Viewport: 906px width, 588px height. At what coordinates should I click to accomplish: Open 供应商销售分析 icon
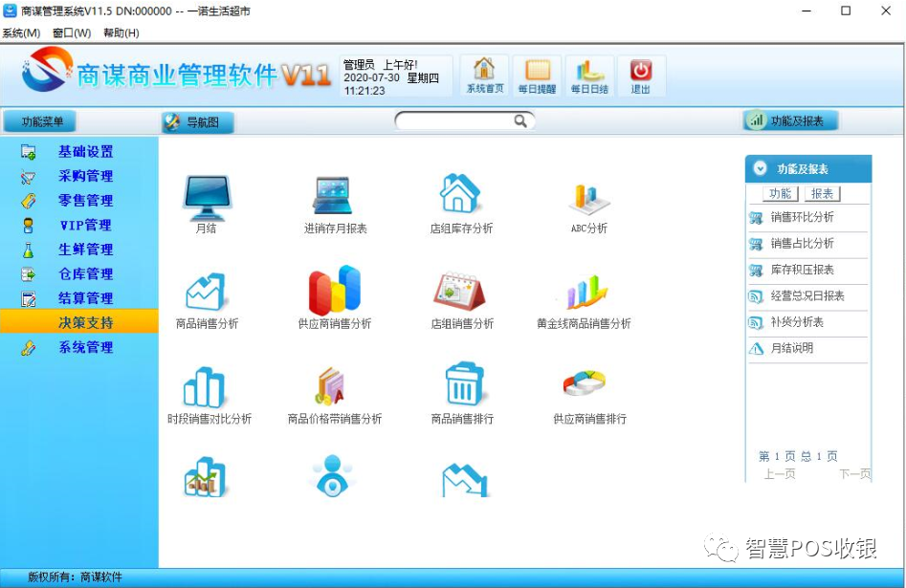point(333,296)
